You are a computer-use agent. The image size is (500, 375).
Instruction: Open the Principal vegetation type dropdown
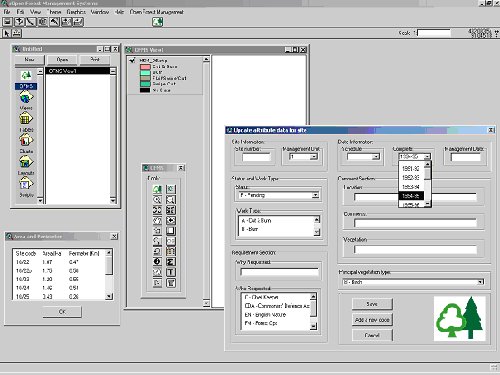[480, 282]
